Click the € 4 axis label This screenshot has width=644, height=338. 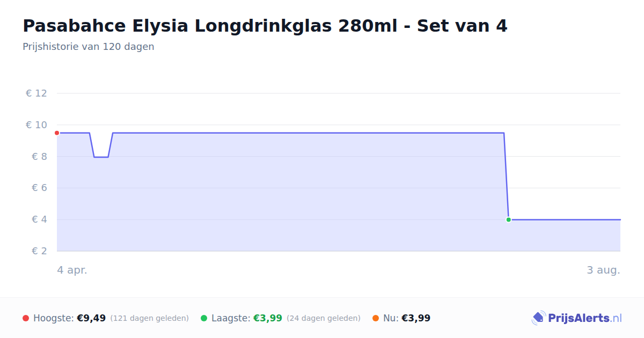pos(40,219)
